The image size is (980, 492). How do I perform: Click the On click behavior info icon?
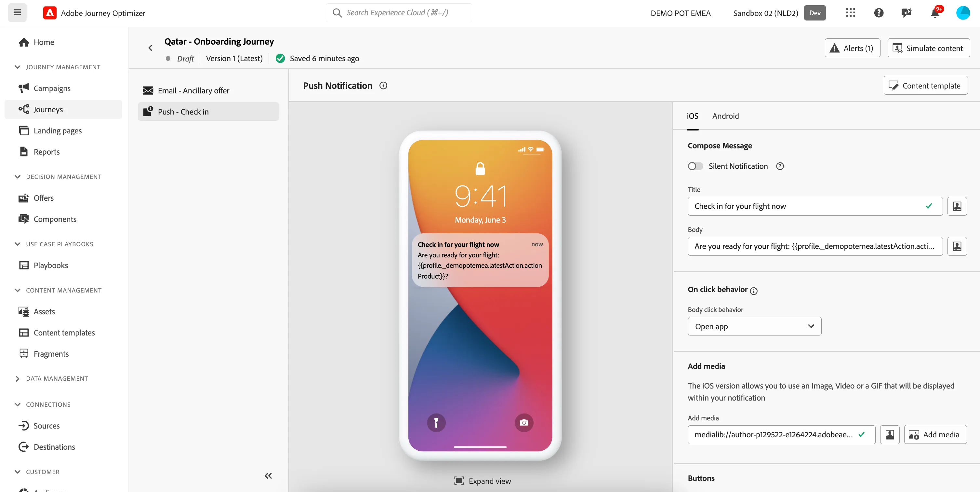point(754,291)
